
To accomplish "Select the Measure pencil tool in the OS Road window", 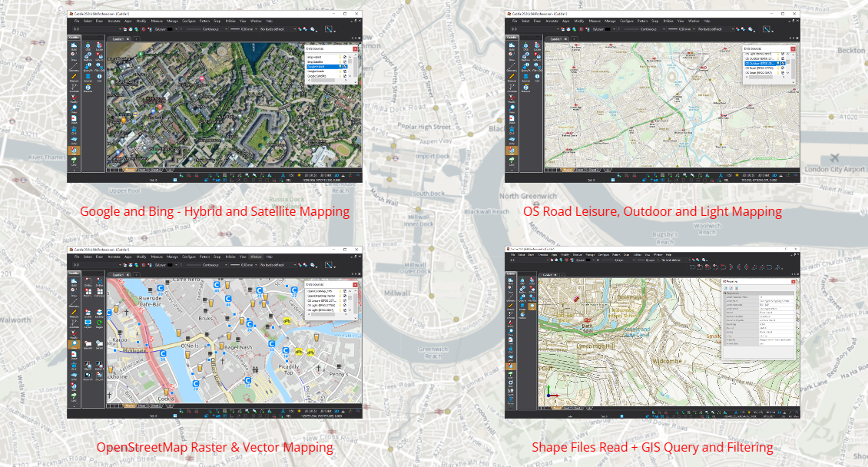I will point(512,77).
